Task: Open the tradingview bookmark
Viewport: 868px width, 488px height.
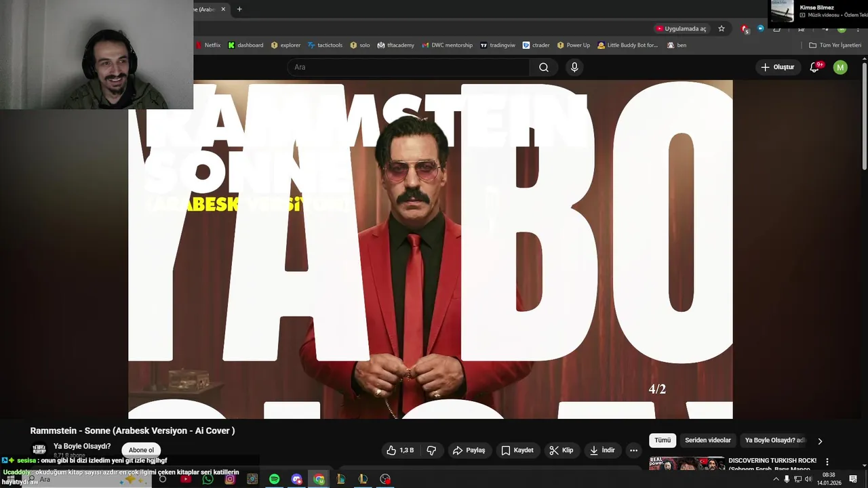Action: click(498, 45)
